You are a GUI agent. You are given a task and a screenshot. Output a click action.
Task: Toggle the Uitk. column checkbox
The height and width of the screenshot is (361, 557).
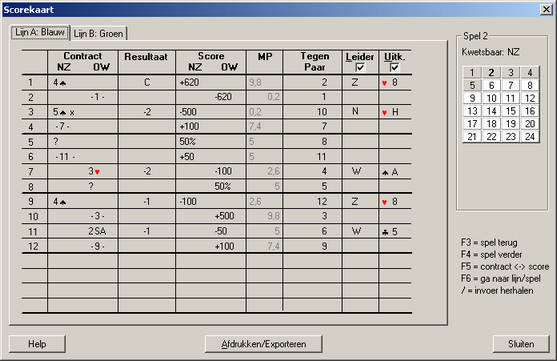tap(394, 68)
